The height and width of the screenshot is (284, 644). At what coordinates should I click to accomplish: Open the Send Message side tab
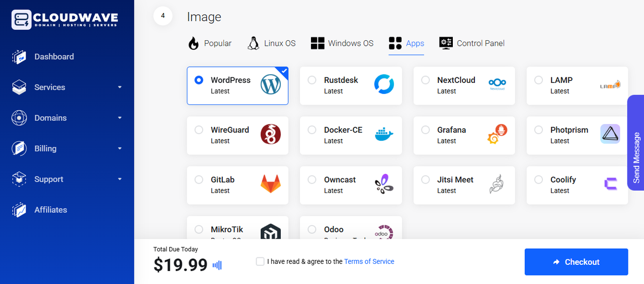(x=636, y=143)
